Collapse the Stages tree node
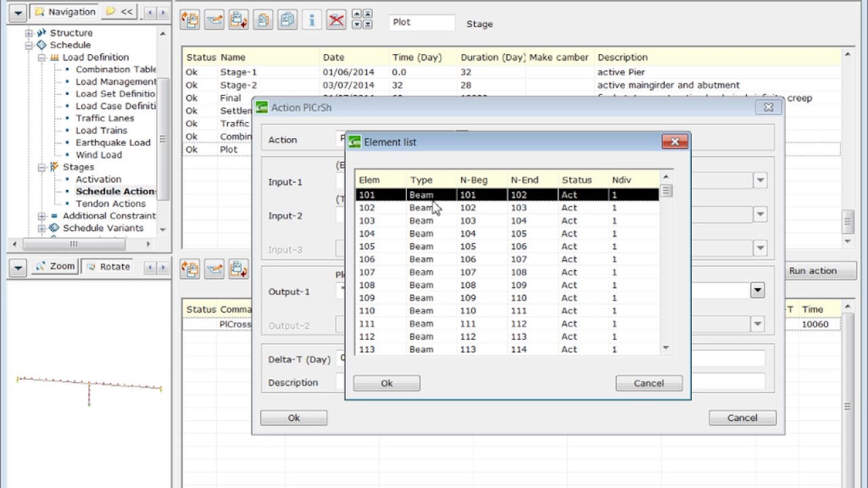The image size is (868, 488). click(41, 167)
